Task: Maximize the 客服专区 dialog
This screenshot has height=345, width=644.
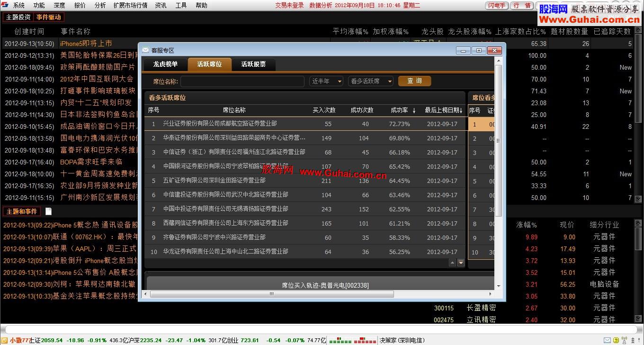Action: [x=479, y=50]
